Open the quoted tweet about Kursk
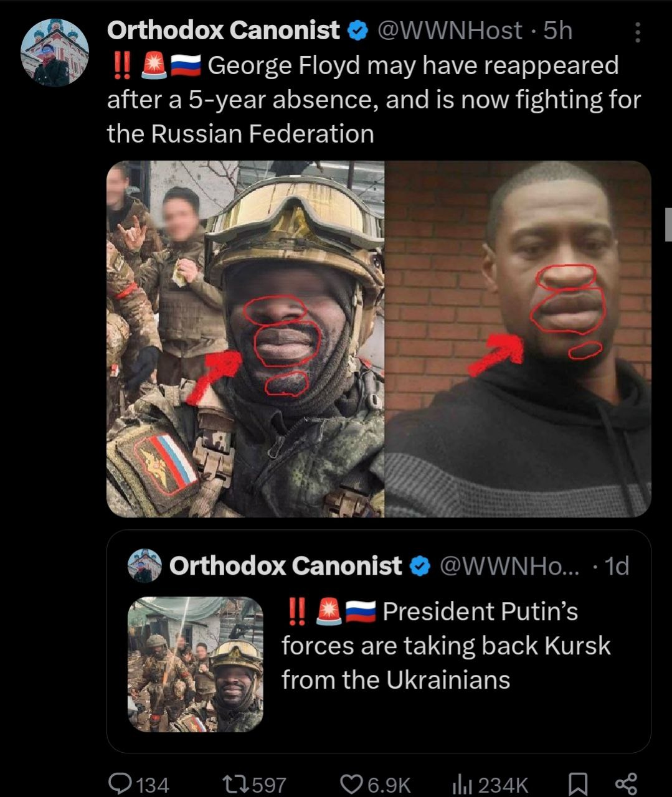 click(x=379, y=641)
